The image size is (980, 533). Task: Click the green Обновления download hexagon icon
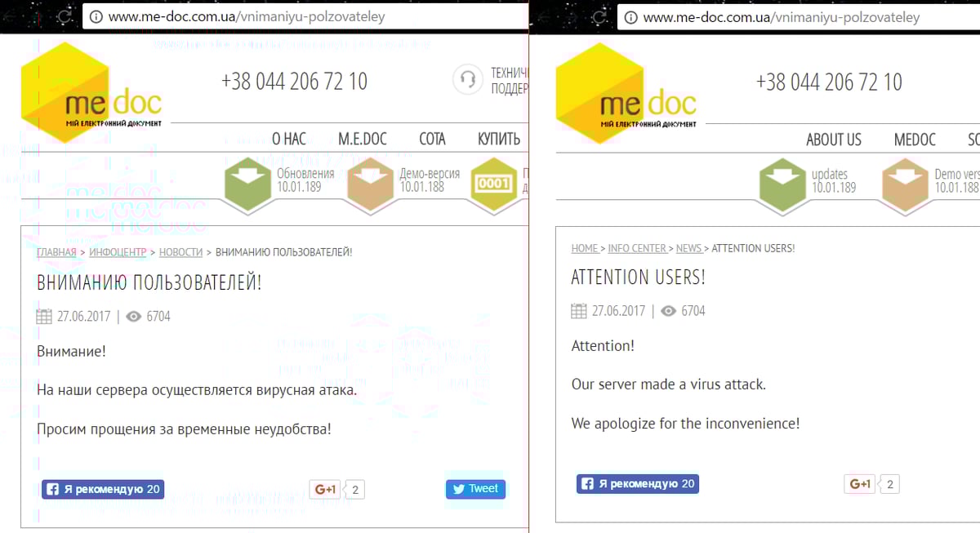[248, 183]
